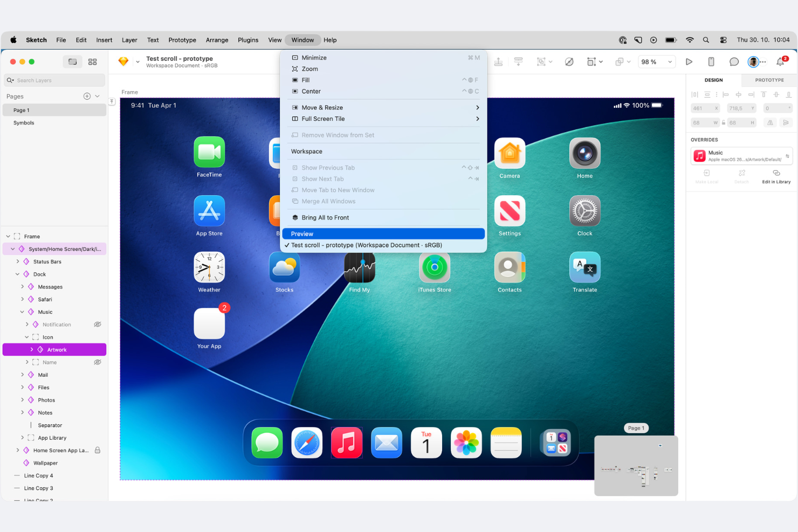Show the hidden Name layer

[x=98, y=362]
